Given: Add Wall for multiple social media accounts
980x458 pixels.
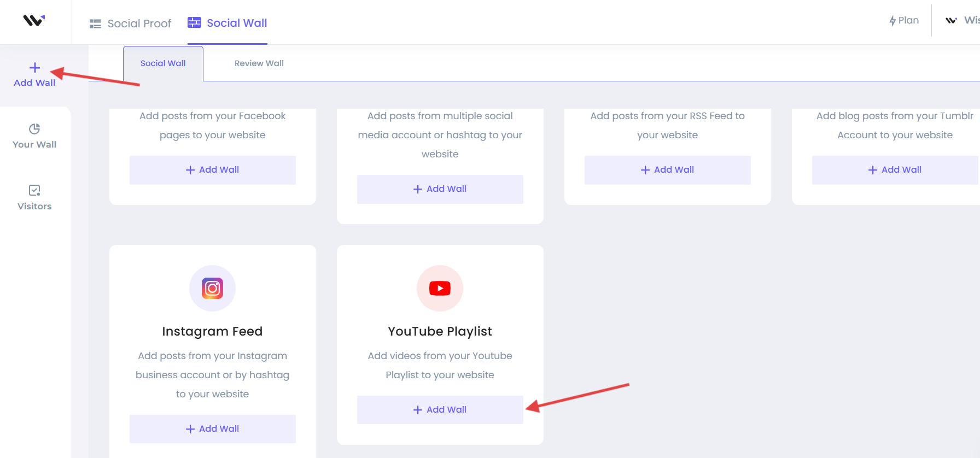Looking at the screenshot, I should (x=440, y=189).
